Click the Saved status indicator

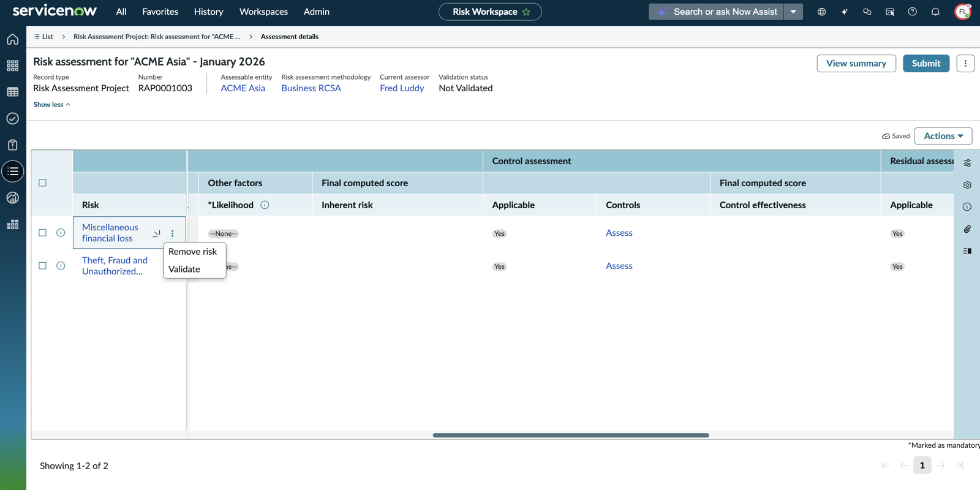pyautogui.click(x=895, y=136)
